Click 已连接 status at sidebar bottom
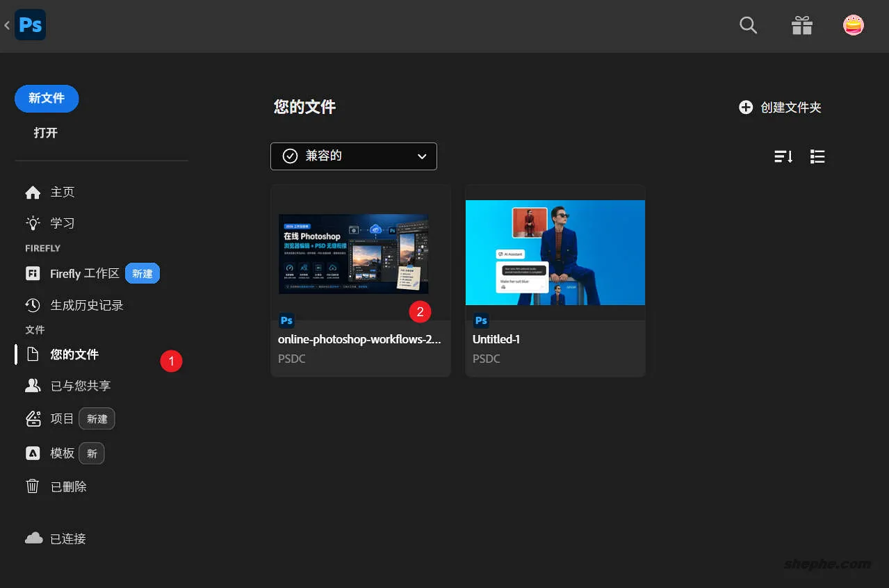Image resolution: width=889 pixels, height=588 pixels. (68, 539)
